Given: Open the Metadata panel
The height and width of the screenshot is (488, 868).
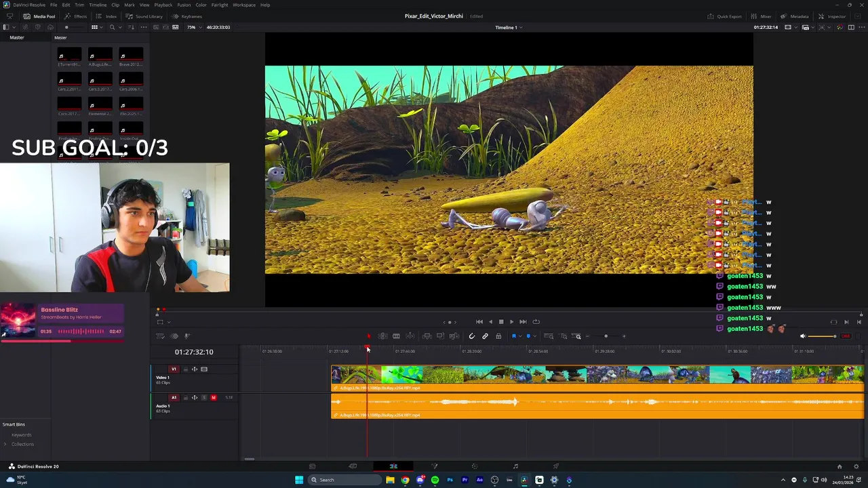Looking at the screenshot, I should [794, 16].
